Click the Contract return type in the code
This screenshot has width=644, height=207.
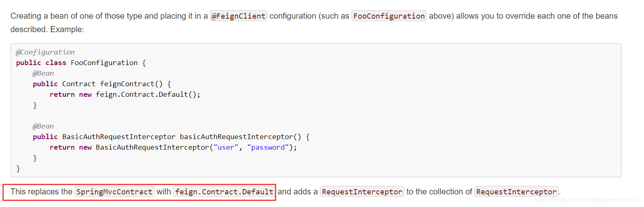[x=79, y=84]
